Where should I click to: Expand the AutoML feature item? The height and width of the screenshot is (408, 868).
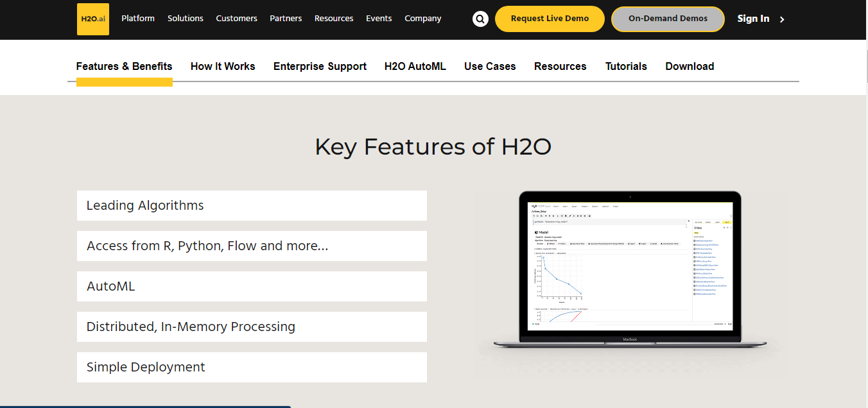(252, 286)
